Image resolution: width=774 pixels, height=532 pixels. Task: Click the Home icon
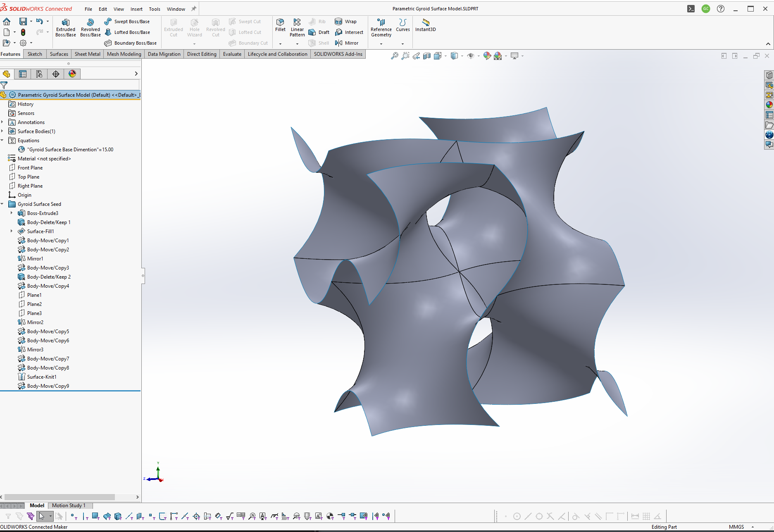pos(7,21)
